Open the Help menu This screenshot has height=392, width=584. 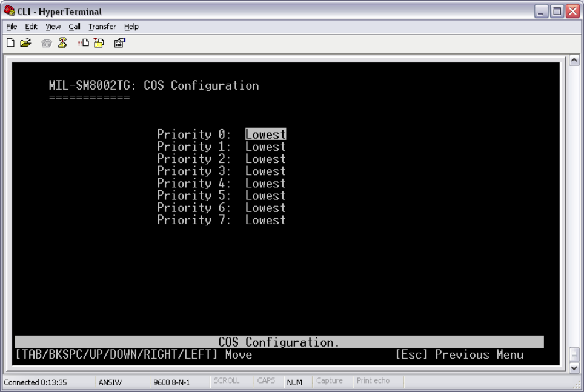131,27
